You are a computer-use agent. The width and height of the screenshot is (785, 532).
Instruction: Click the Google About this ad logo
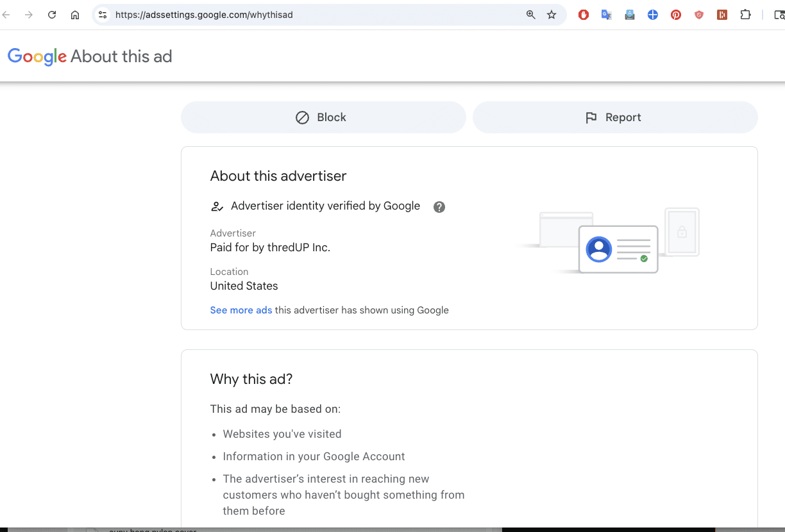click(x=90, y=56)
